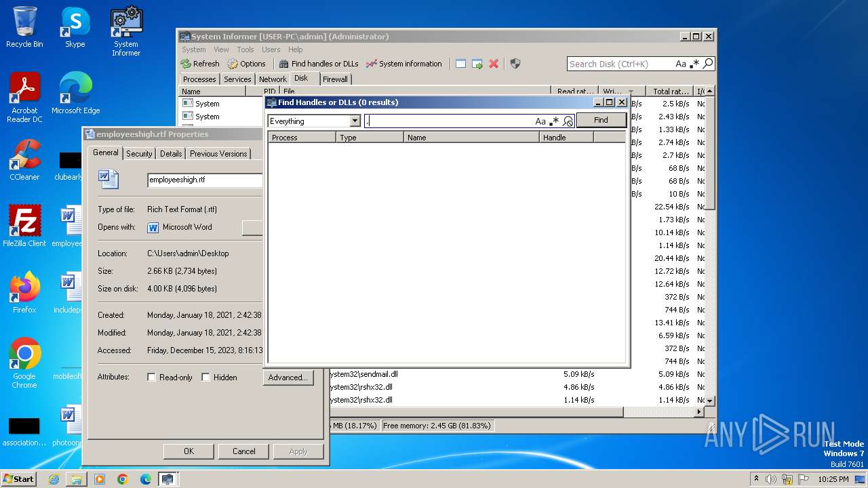Viewport: 868px width, 488px height.
Task: Open System information from toolbar
Action: point(404,64)
